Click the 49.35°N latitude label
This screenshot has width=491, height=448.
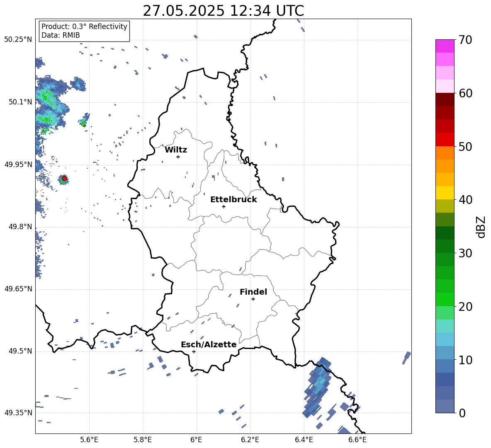pyautogui.click(x=18, y=413)
